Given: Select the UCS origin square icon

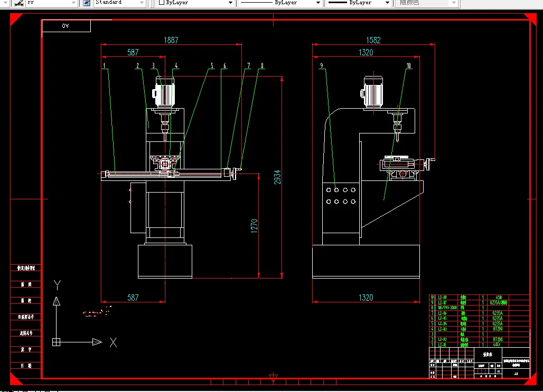Looking at the screenshot, I should pos(56,342).
